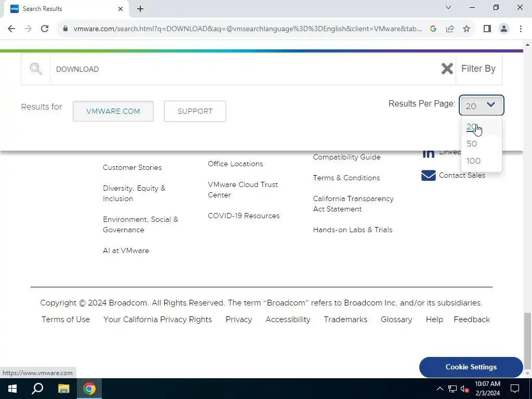Viewport: 532px width, 399px height.
Task: Open Windows taskbar search
Action: [37, 389]
